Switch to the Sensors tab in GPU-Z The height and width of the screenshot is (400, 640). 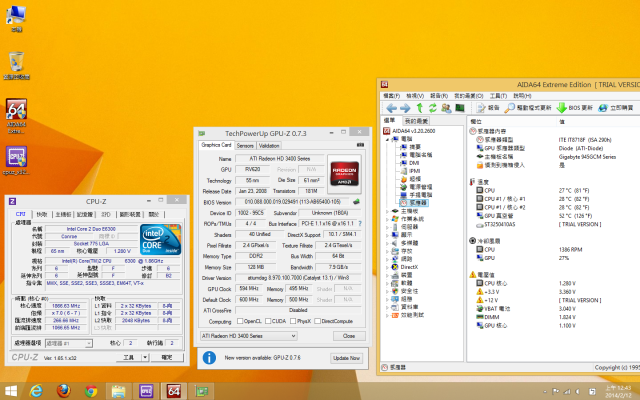[x=245, y=146]
